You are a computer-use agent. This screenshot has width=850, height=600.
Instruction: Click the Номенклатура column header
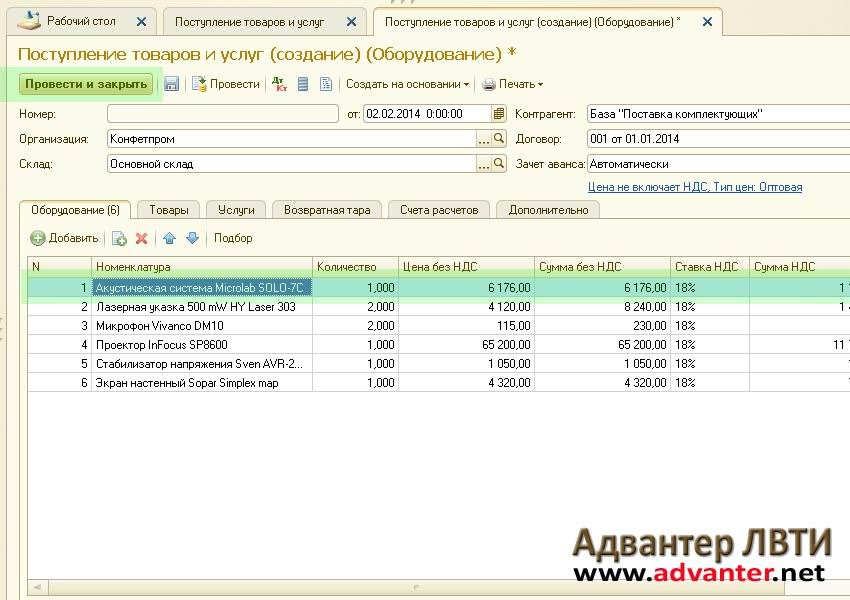pos(202,267)
